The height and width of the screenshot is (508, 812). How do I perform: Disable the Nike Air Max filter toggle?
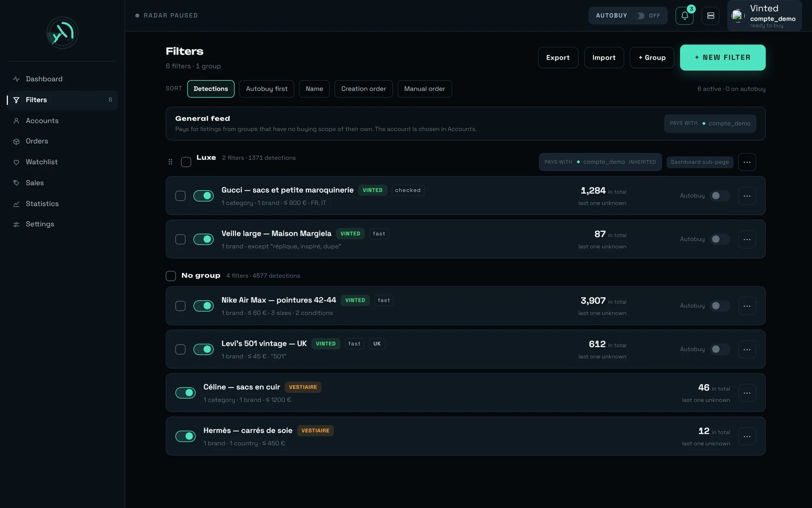[x=203, y=306]
